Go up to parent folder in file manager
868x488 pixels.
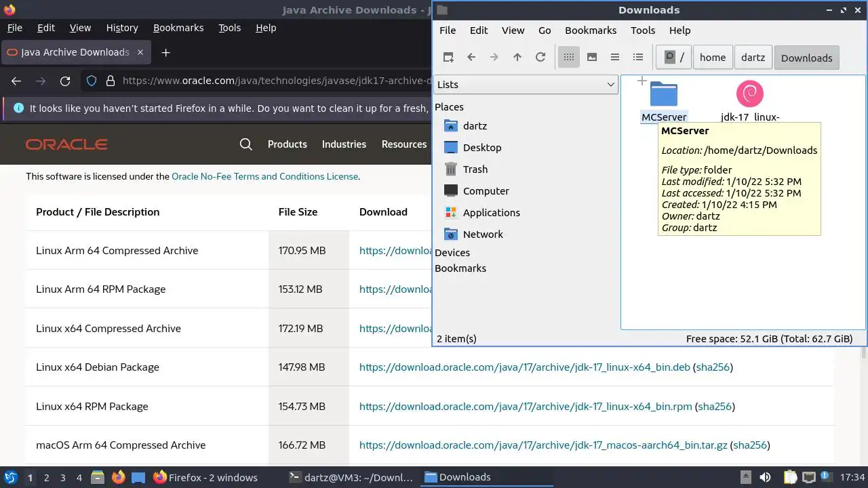pos(517,58)
